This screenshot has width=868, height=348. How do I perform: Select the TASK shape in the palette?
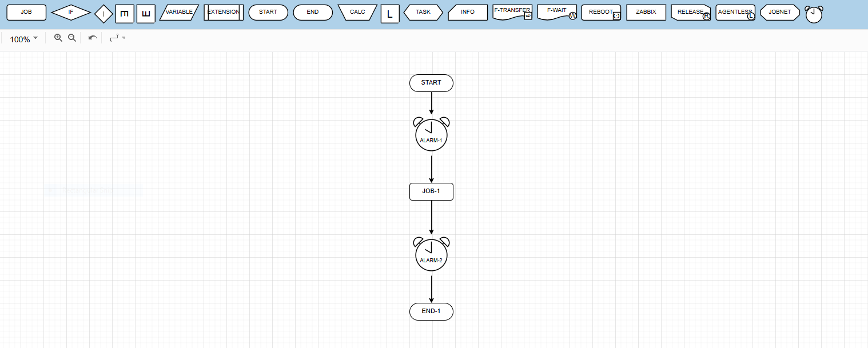tap(423, 12)
